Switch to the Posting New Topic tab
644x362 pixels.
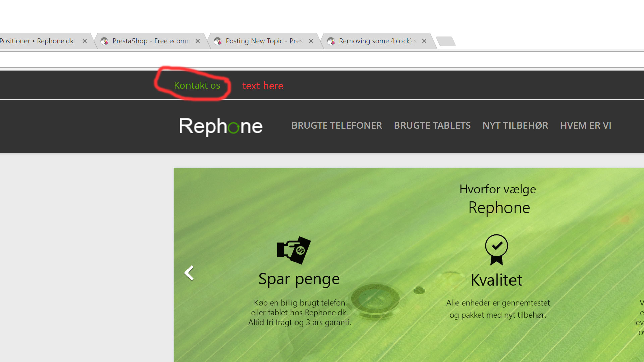coord(264,41)
